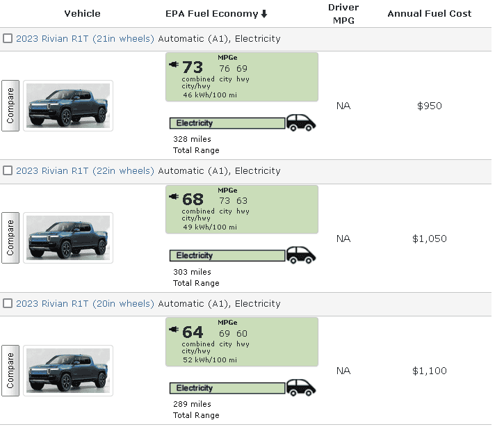Click the 73 combined MPGe value
The height and width of the screenshot is (427, 504).
[193, 67]
